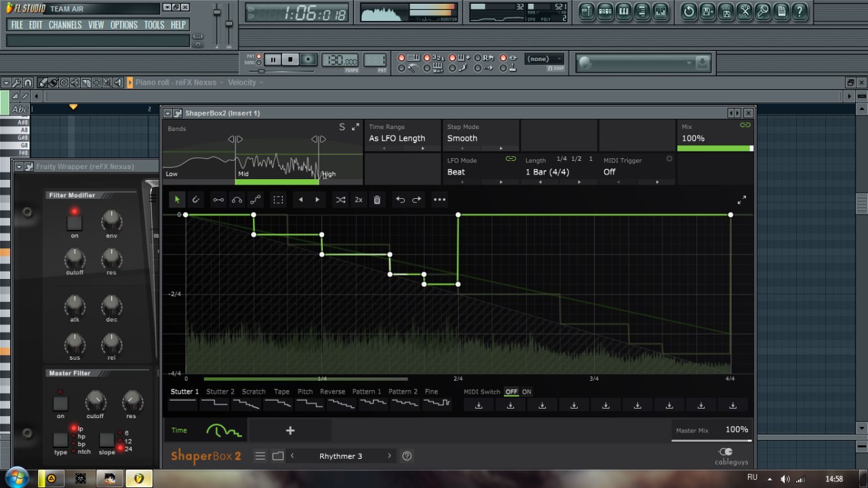Choose the S-curve segment tool
The width and height of the screenshot is (868, 488).
(255, 200)
